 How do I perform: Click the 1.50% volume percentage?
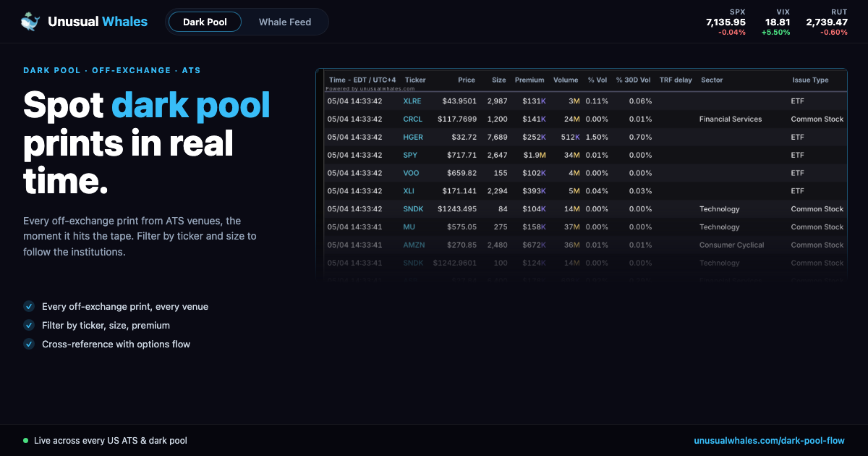pos(597,137)
